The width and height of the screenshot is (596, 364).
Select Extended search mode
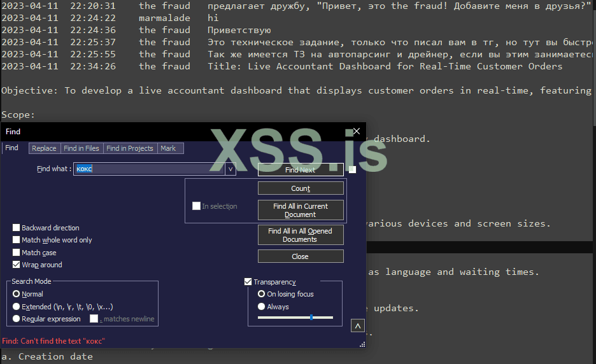click(x=16, y=306)
